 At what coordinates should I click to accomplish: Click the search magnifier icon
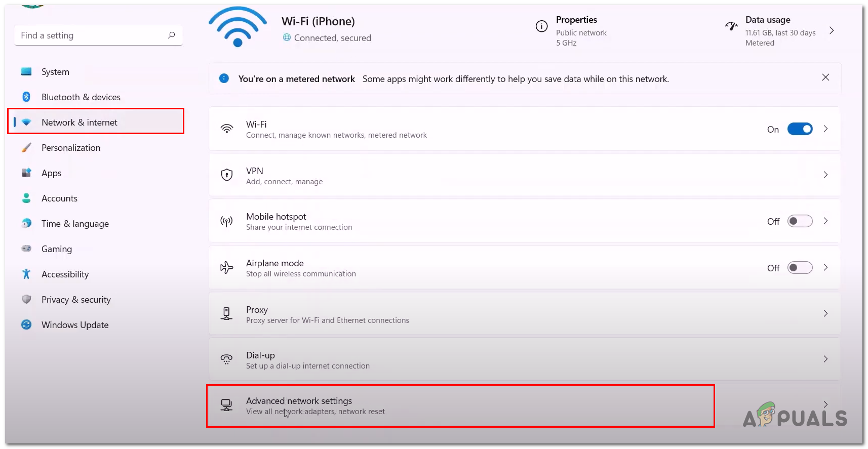(x=172, y=35)
